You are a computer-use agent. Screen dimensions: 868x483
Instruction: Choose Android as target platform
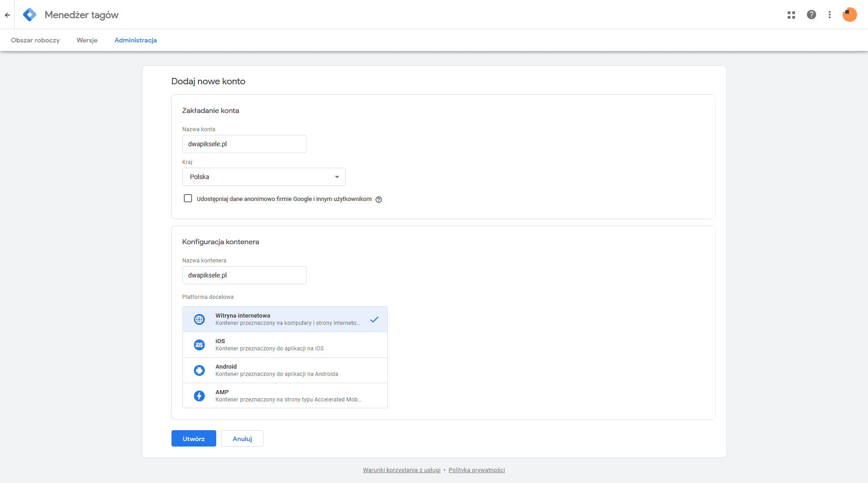coord(285,370)
